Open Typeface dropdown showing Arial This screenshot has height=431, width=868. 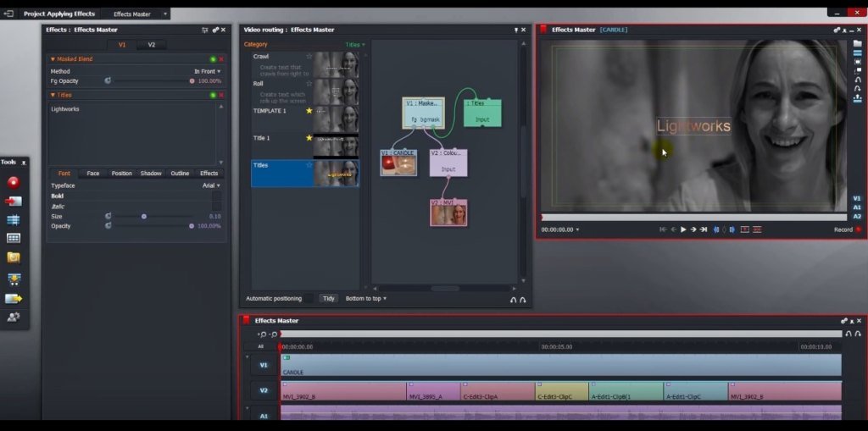pyautogui.click(x=211, y=186)
